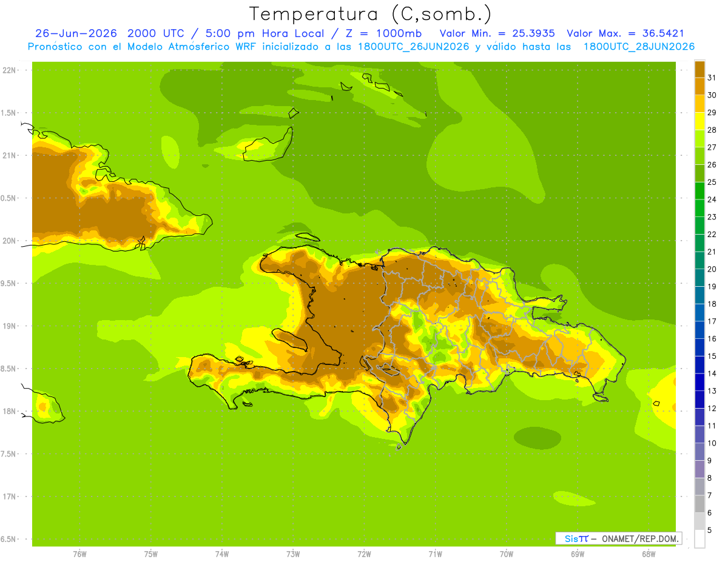Click the dark brown swatch above 31

click(x=699, y=69)
